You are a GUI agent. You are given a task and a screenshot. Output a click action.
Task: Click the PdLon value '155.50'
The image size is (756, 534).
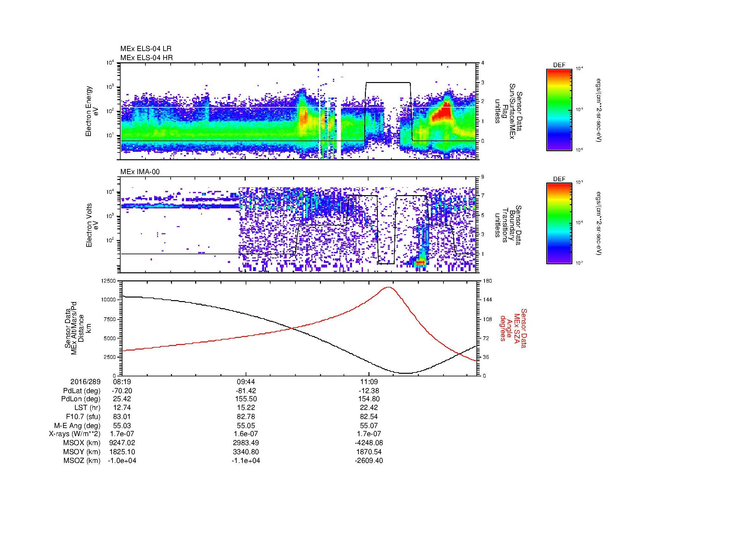tap(246, 399)
